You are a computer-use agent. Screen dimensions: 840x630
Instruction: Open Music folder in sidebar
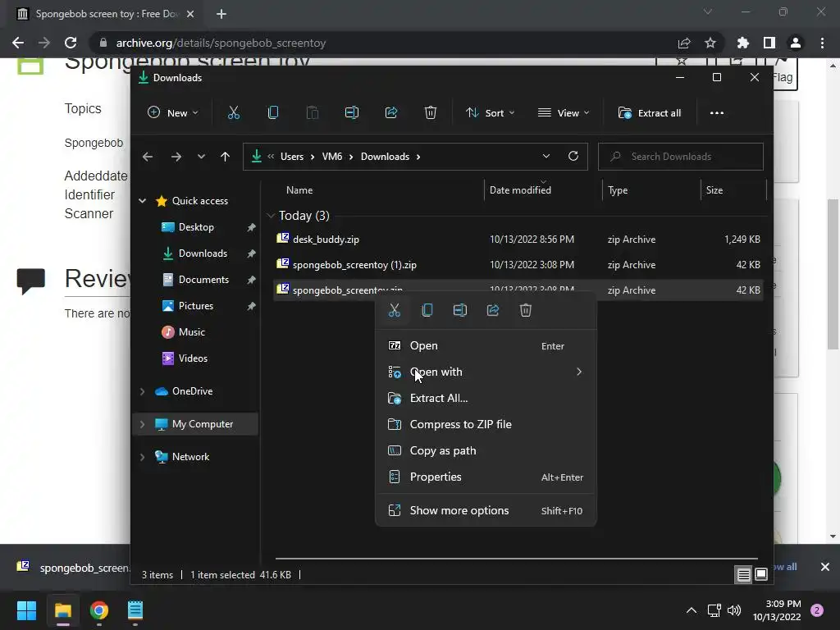191,332
